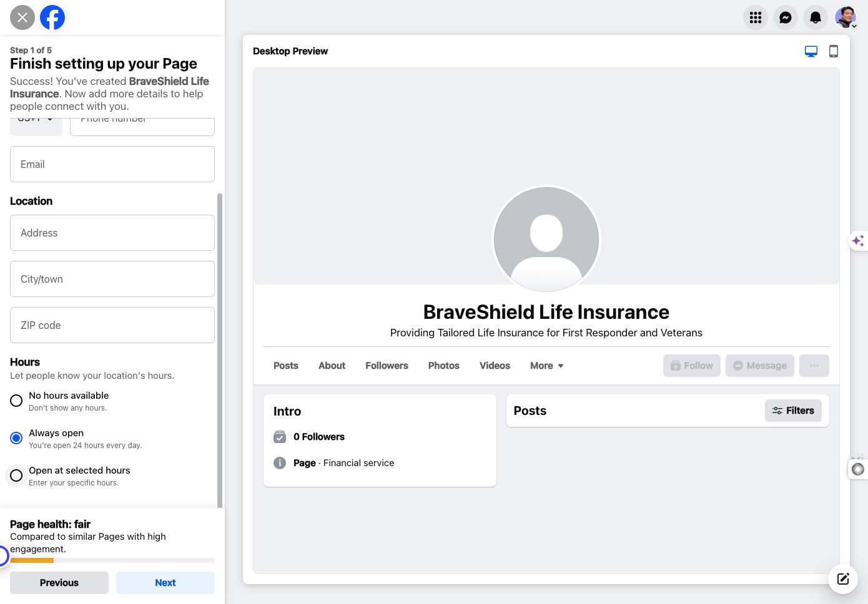Click the 0 Followers check icon
This screenshot has width=868, height=604.
tap(280, 437)
